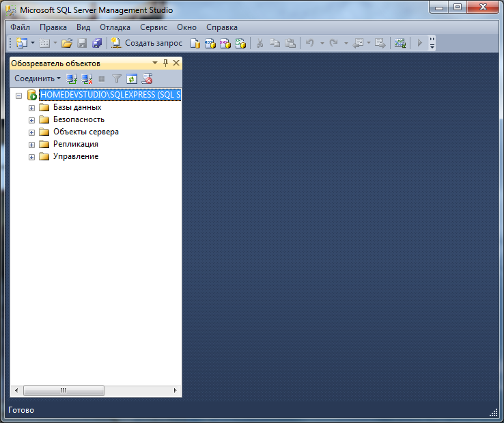Screen dimensions: 504x423
Task: Click the Disconnect server icon
Action: coord(87,78)
